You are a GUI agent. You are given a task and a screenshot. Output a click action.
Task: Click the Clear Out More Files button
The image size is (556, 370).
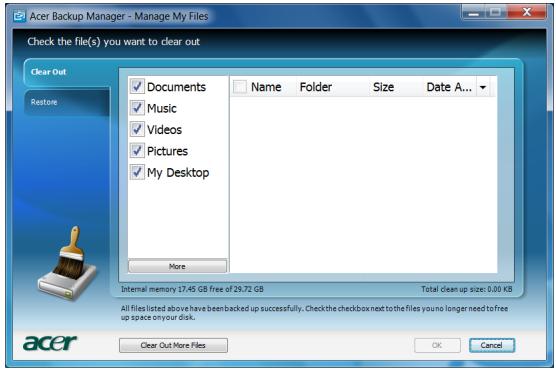173,345
